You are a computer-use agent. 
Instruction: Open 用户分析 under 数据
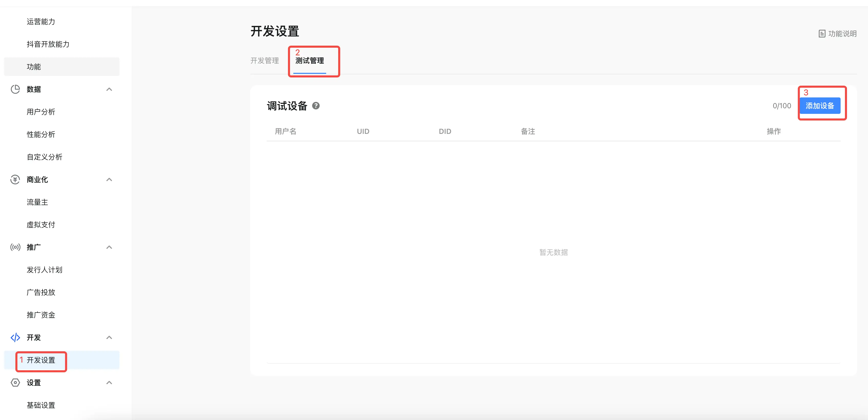[x=41, y=112]
